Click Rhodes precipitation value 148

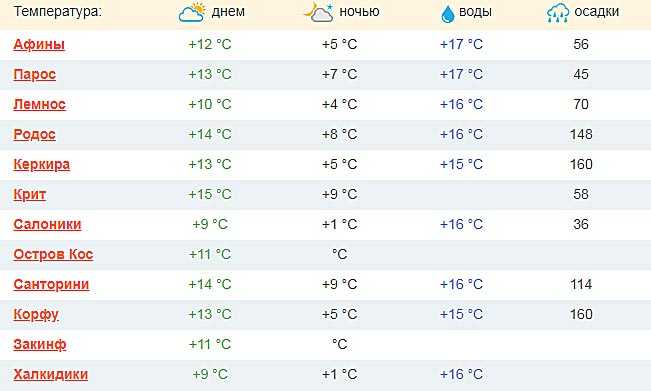click(581, 134)
